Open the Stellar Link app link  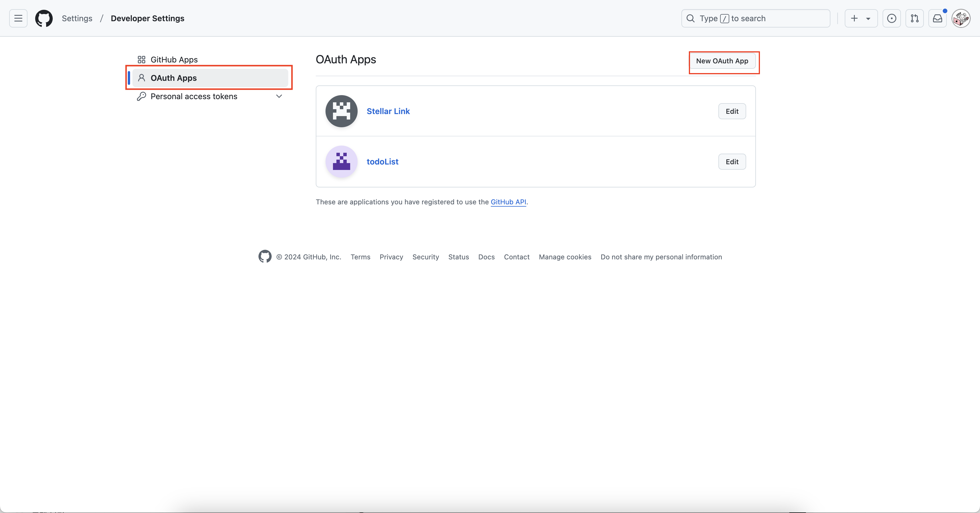(x=388, y=111)
